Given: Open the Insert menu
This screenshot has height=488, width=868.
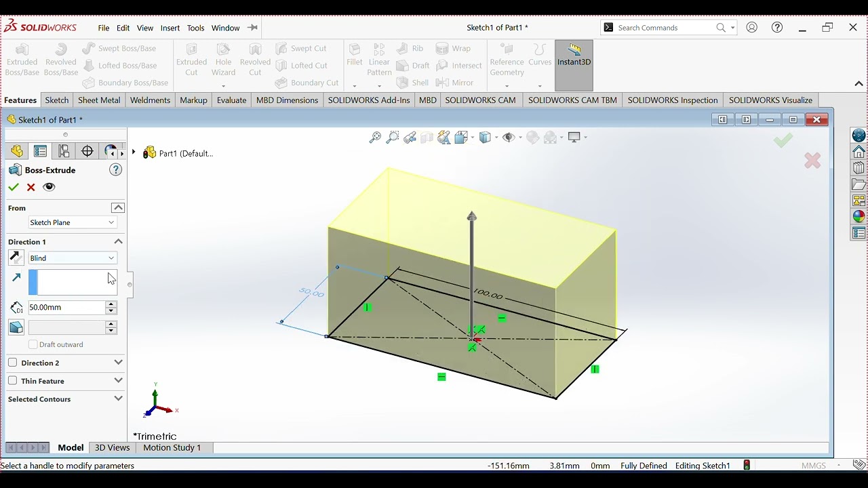Looking at the screenshot, I should click(170, 28).
